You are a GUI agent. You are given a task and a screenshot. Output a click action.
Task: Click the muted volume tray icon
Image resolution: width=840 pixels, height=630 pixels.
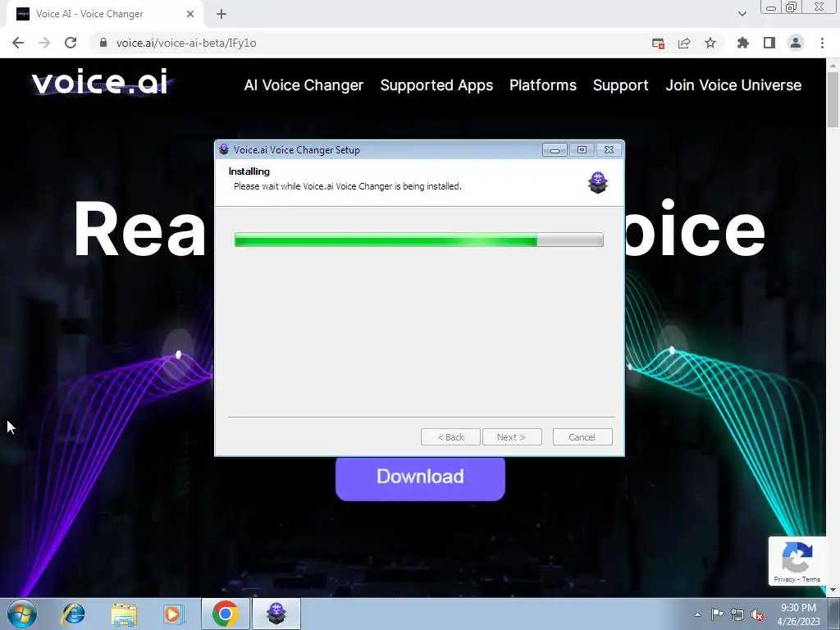[x=757, y=615]
